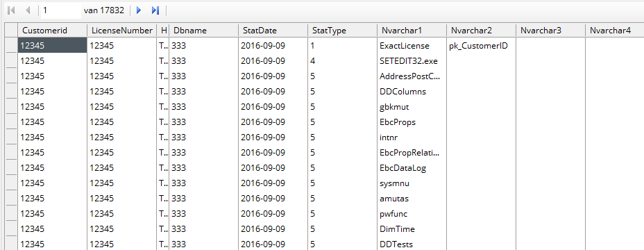This screenshot has height=250, width=644.
Task: Click the Dbname column header
Action: 204,31
